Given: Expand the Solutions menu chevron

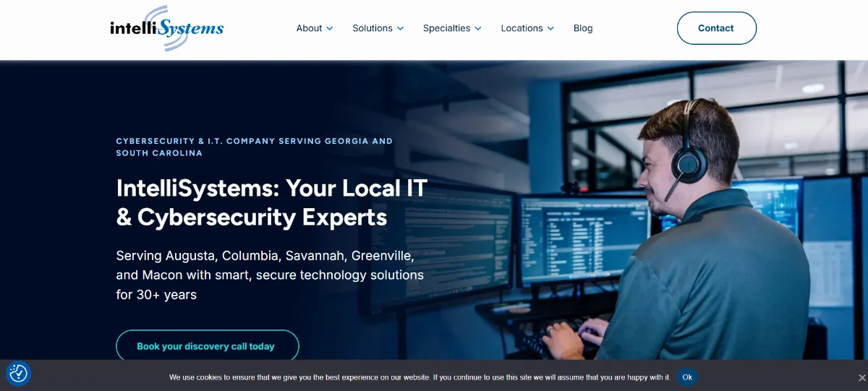Looking at the screenshot, I should (400, 29).
